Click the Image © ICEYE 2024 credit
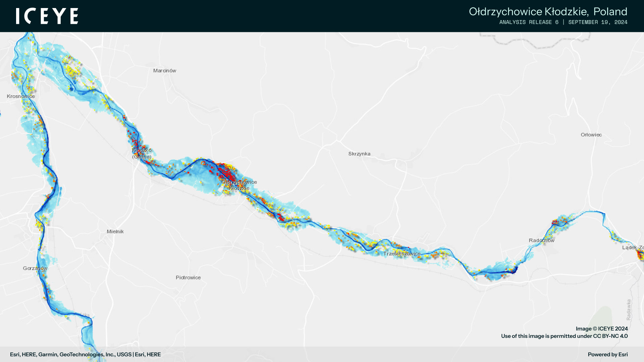Image resolution: width=644 pixels, height=362 pixels. [x=601, y=329]
